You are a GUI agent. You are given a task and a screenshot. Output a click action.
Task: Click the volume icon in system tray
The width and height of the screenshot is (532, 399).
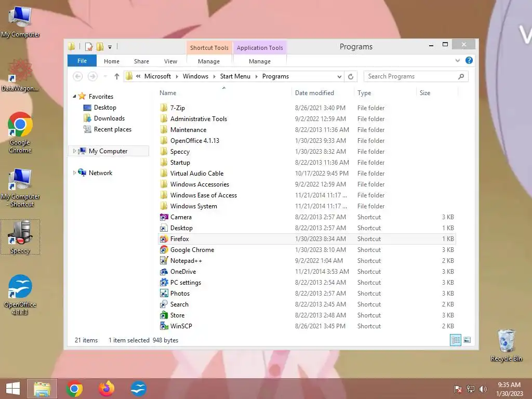[483, 389]
